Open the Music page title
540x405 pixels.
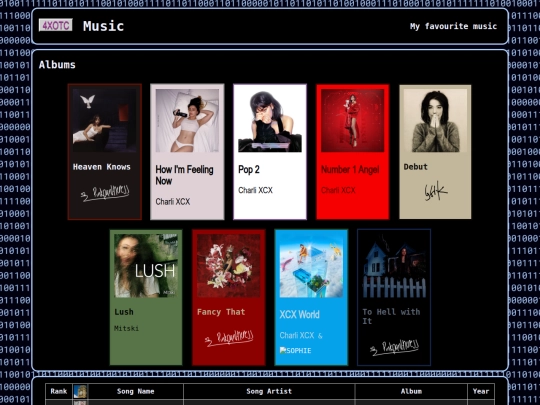coord(103,26)
